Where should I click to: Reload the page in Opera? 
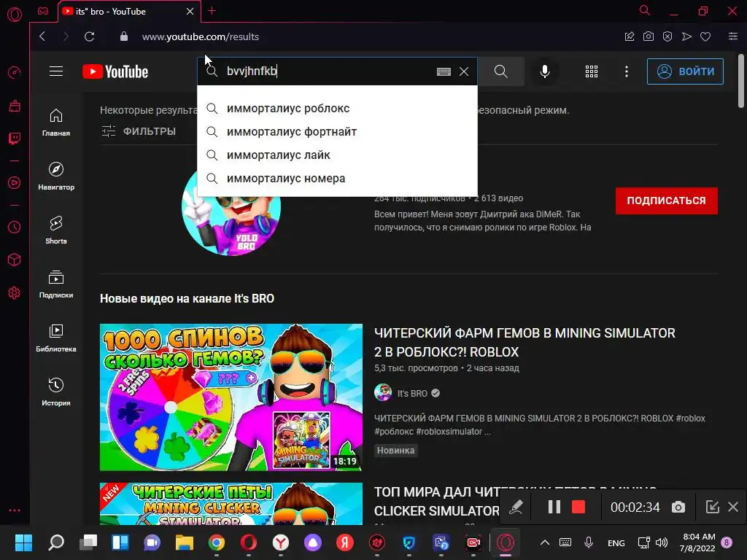89,36
